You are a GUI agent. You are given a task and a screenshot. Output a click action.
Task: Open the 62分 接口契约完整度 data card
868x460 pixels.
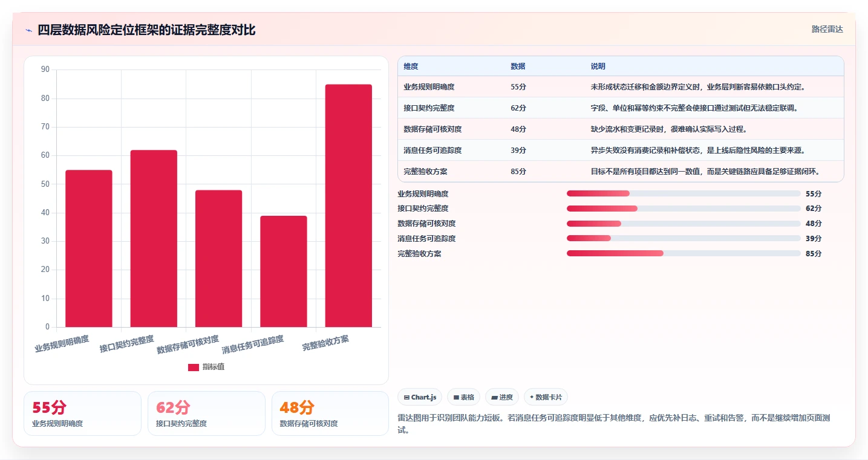click(x=206, y=413)
